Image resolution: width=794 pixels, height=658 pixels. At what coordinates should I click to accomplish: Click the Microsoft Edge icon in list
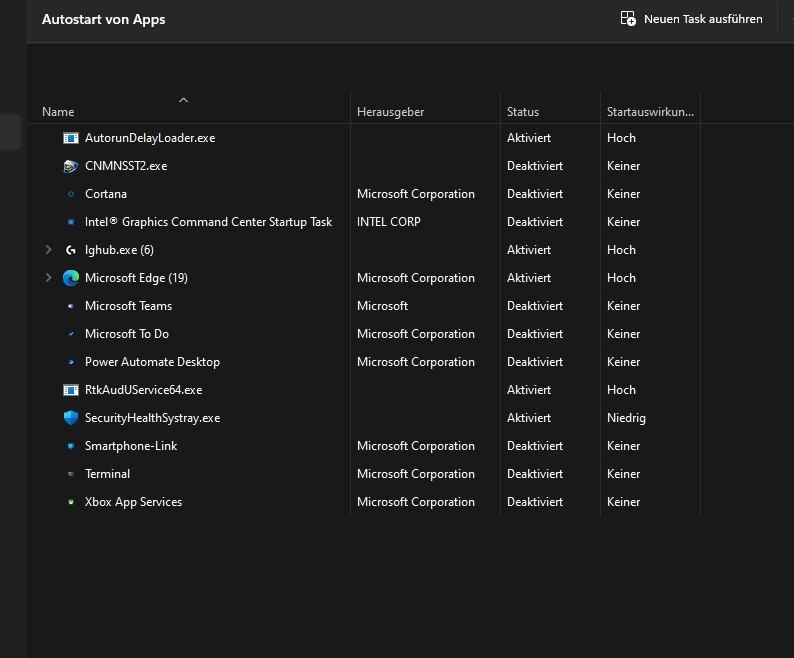(70, 278)
